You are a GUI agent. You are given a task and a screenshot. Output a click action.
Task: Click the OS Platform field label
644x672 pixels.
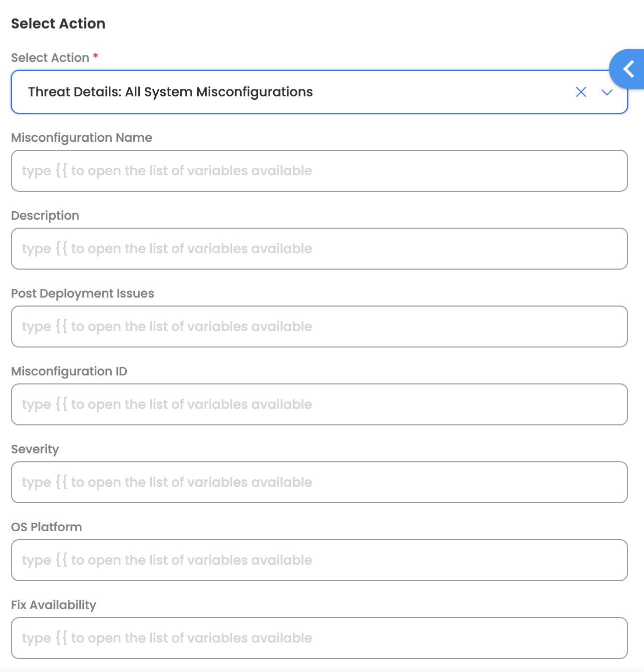point(46,527)
